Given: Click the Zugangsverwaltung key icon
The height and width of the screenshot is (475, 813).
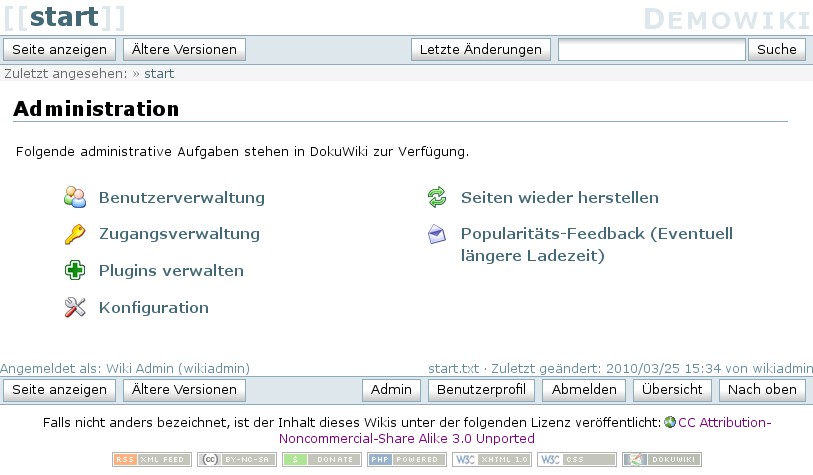Looking at the screenshot, I should [75, 234].
